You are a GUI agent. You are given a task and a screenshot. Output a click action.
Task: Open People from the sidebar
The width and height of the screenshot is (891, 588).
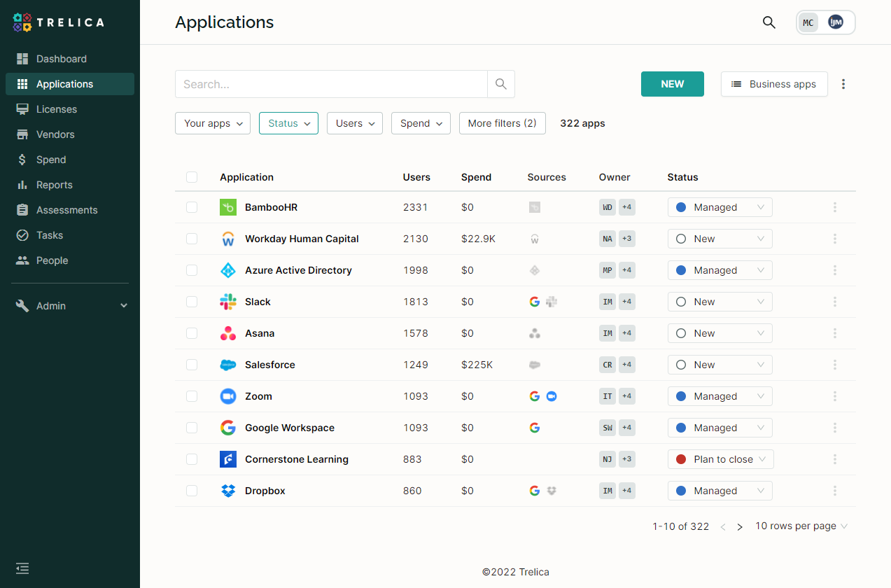[70, 260]
